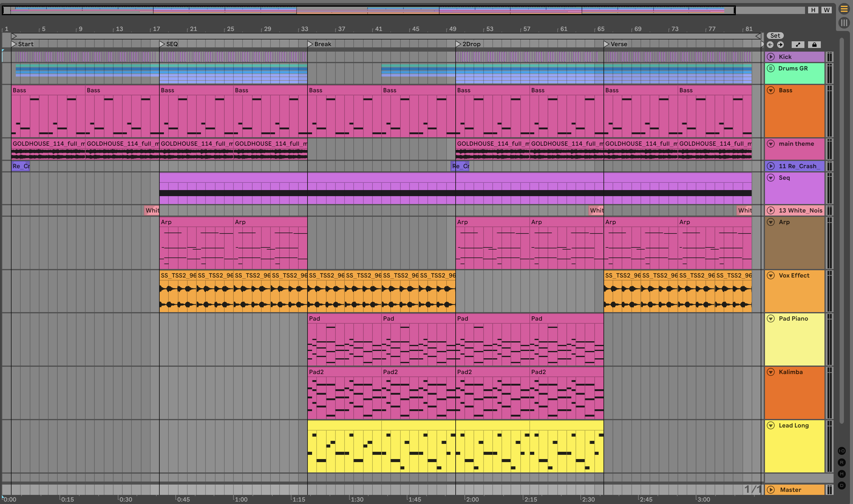Toggle optimize arrangement height H
853x504 pixels.
coord(813,10)
